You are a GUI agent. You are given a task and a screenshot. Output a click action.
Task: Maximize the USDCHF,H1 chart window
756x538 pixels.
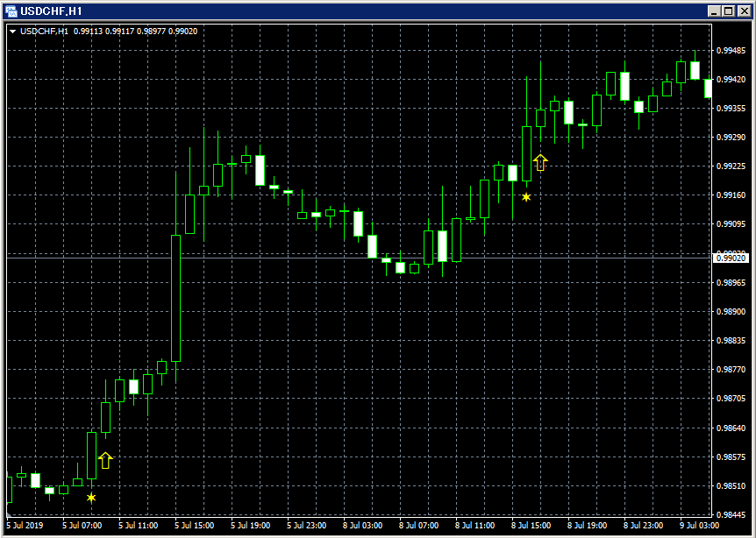729,11
